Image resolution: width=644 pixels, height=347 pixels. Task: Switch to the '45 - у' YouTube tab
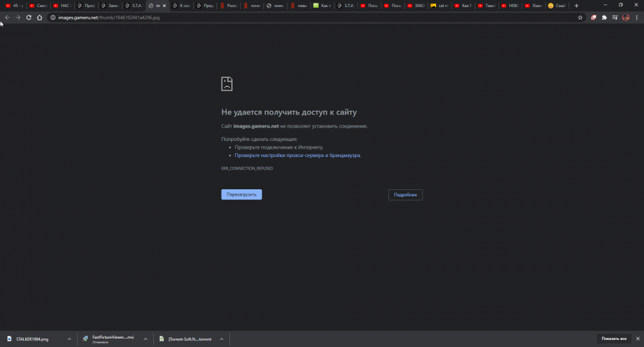pyautogui.click(x=15, y=6)
